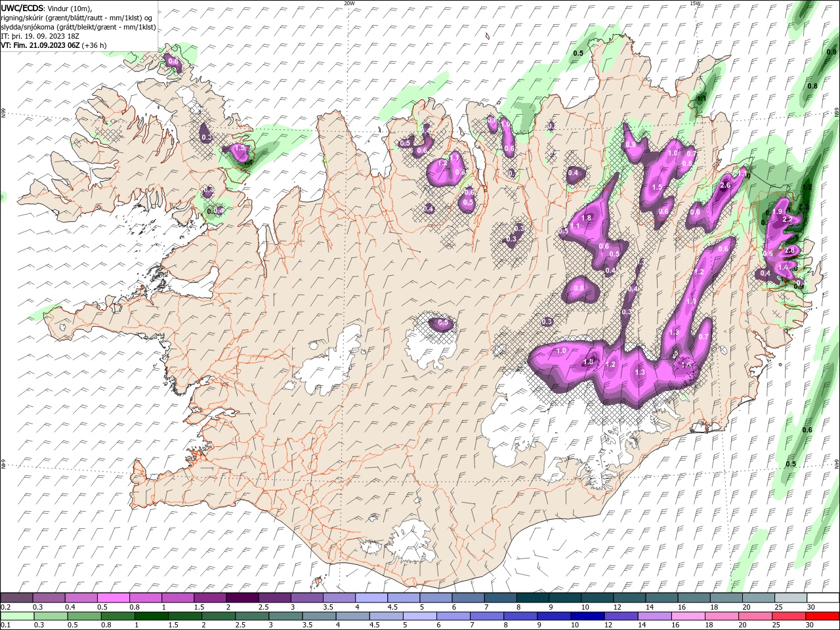This screenshot has height=630, width=840.
Task: Choose the plum 1.5–2 snow swatch
Action: click(x=210, y=598)
